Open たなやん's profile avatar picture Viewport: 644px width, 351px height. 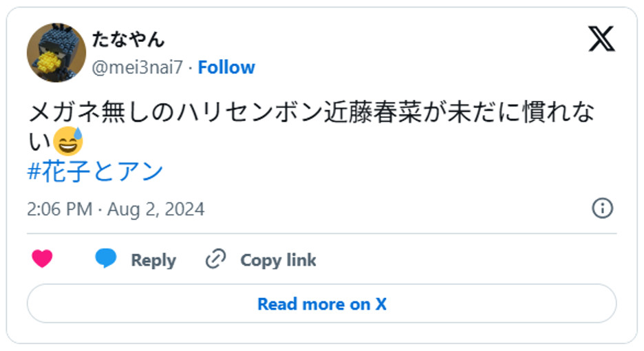[56, 52]
